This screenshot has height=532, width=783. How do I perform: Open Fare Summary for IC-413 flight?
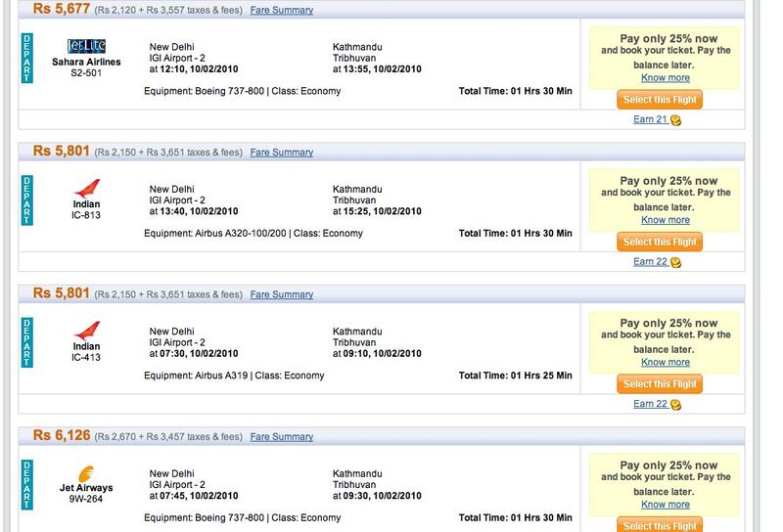282,294
